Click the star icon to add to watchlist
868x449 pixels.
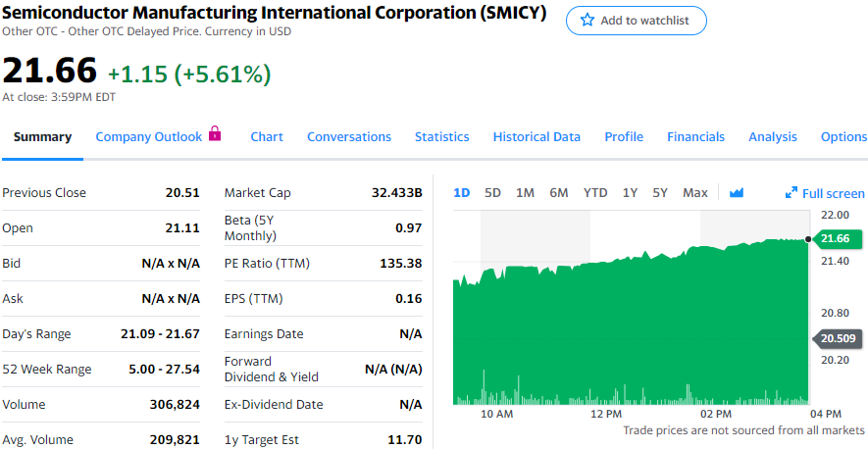587,21
